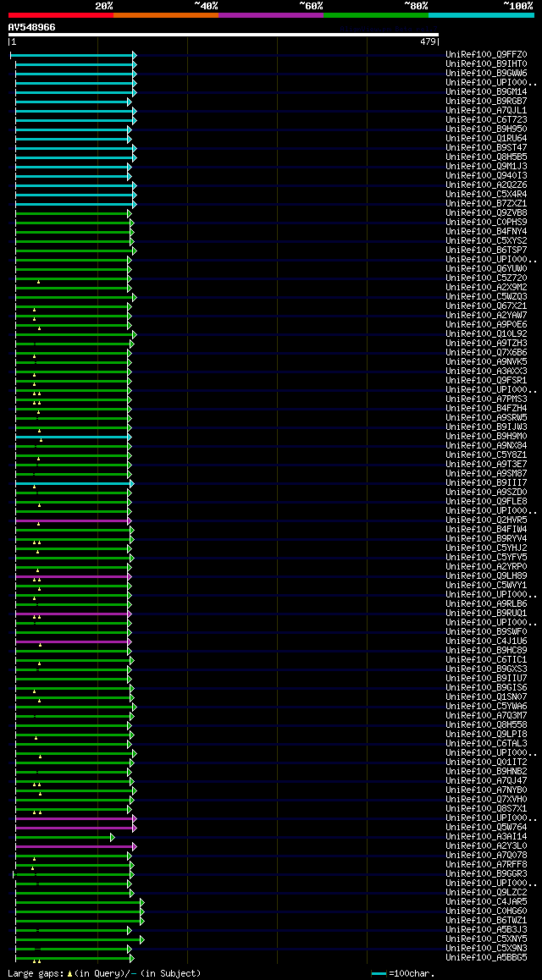The image size is (542, 980).
Task: Select label UniRef100_Q67X21
Action: coord(486,306)
